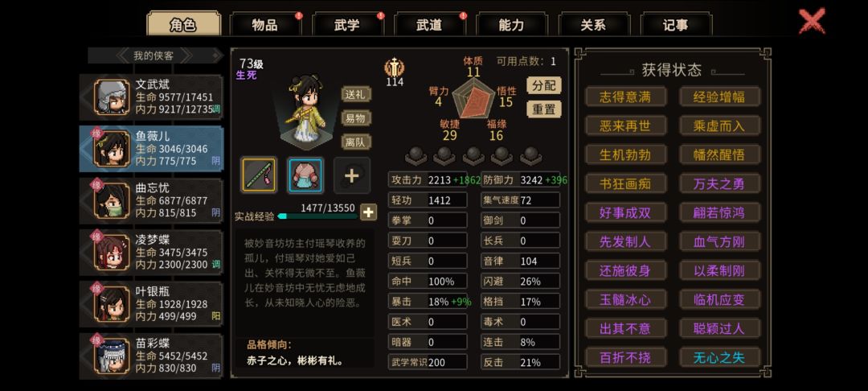
Task: Click the 分配 points button
Action: coord(543,85)
